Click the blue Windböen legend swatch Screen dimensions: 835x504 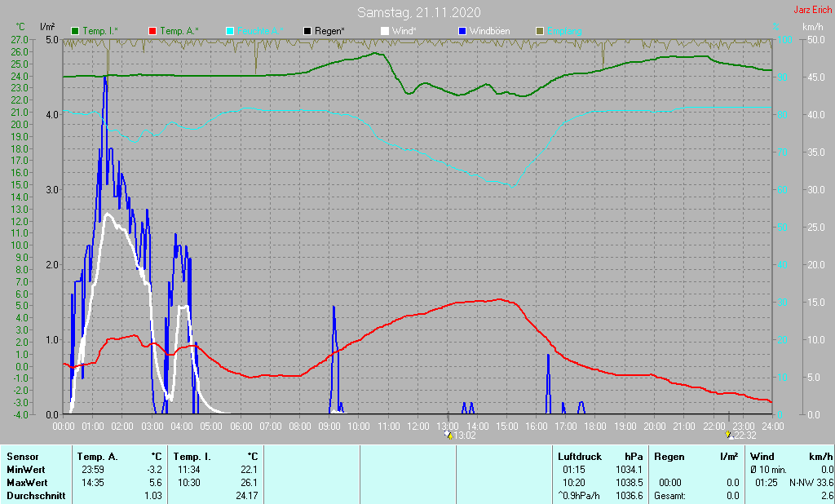tap(462, 31)
